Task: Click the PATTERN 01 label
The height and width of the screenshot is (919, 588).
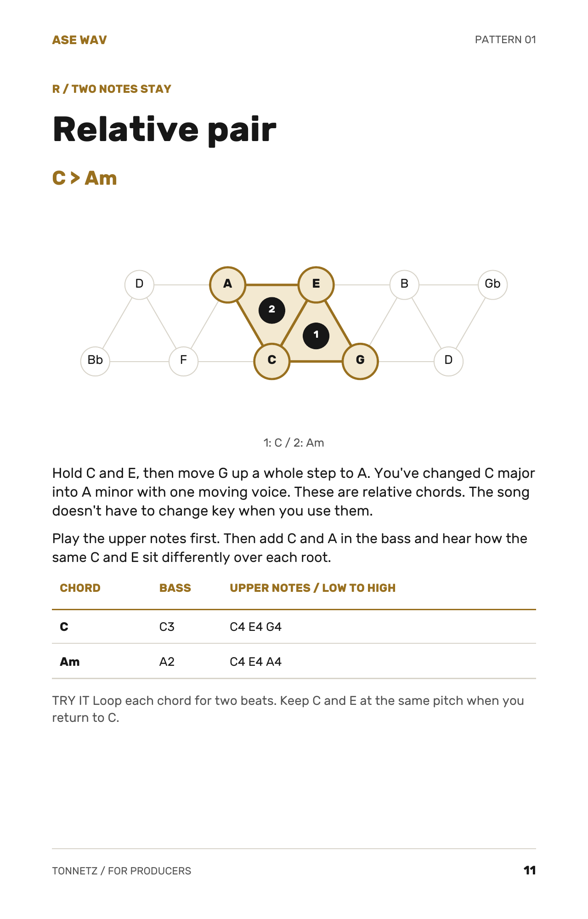Action: pos(505,40)
